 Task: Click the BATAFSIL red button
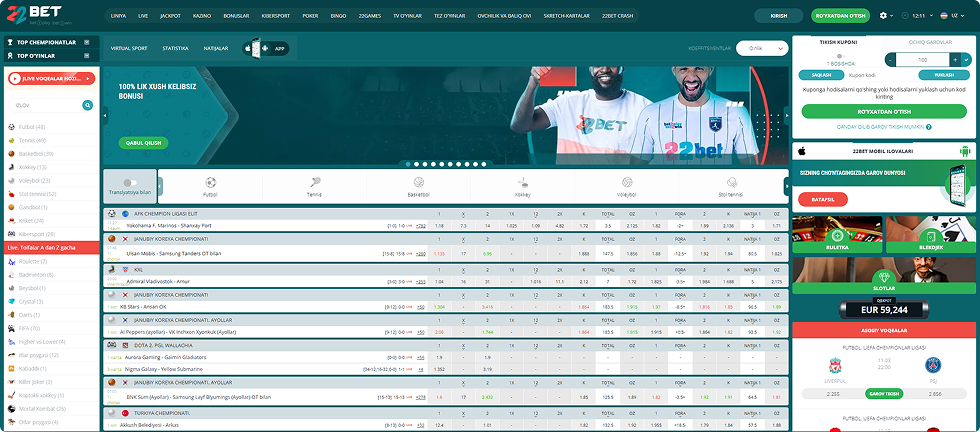(x=823, y=199)
